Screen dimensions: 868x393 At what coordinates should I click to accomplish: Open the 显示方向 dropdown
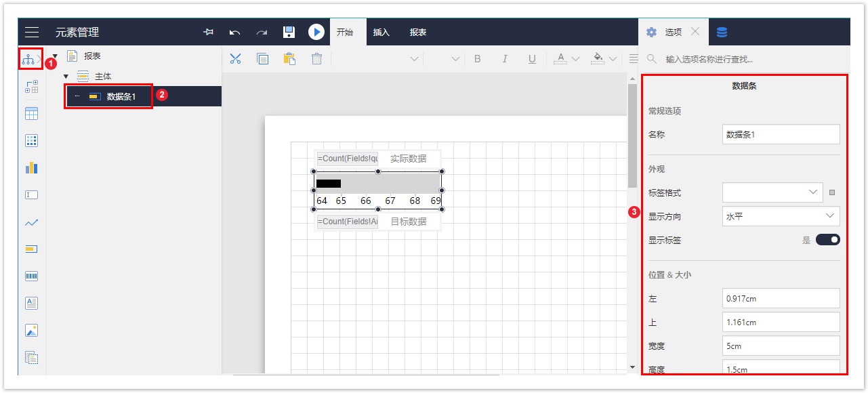pos(781,216)
